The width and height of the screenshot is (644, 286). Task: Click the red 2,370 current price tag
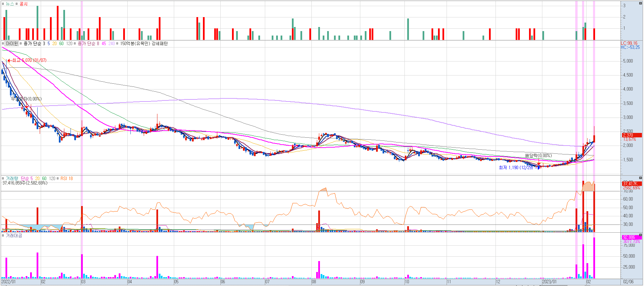point(632,135)
